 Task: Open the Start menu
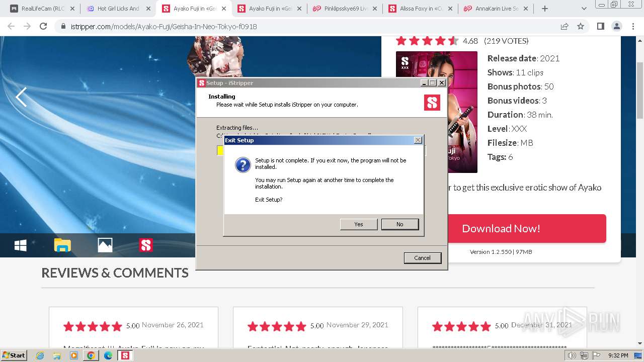pyautogui.click(x=14, y=355)
